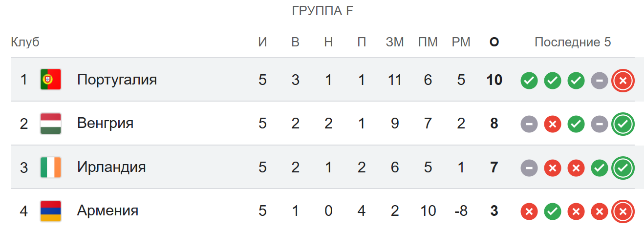
Task: Click Portugal's gray draw icon
Action: [599, 80]
